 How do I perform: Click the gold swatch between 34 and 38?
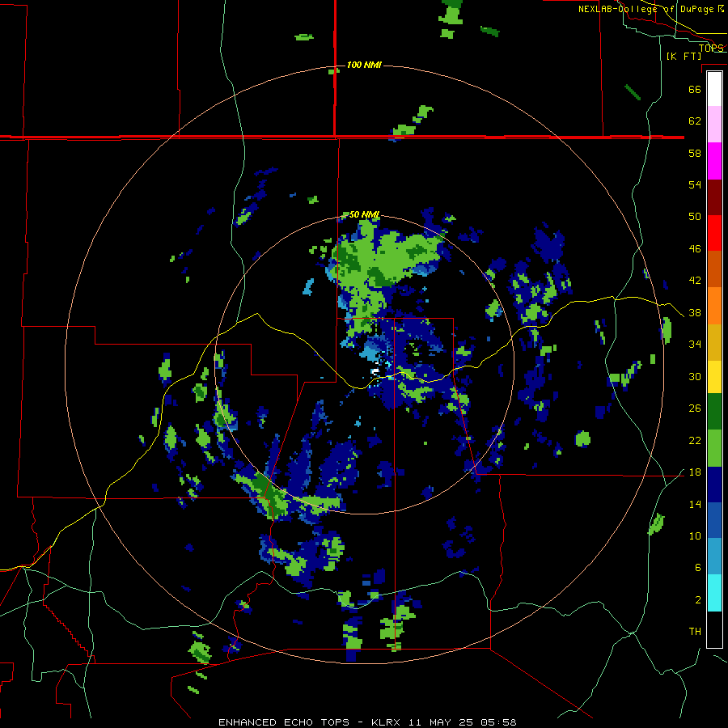coord(714,342)
